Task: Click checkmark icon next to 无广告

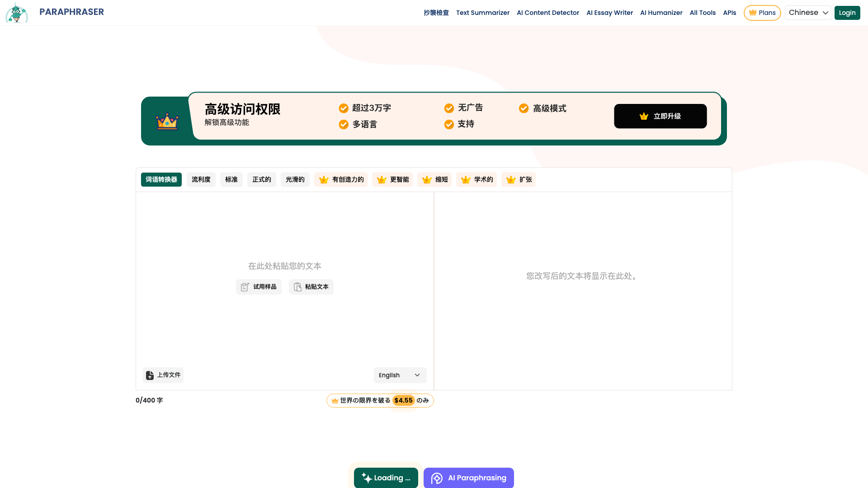Action: (449, 108)
